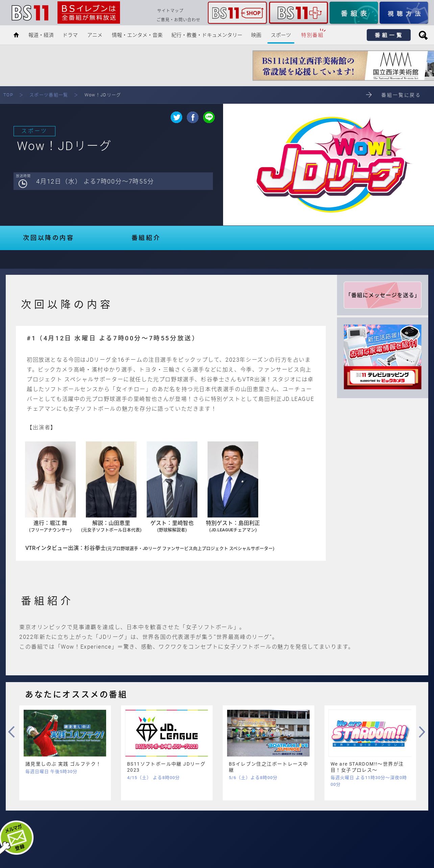434x868 pixels.
Task: Click the mail magazine registration badge
Action: point(16,838)
